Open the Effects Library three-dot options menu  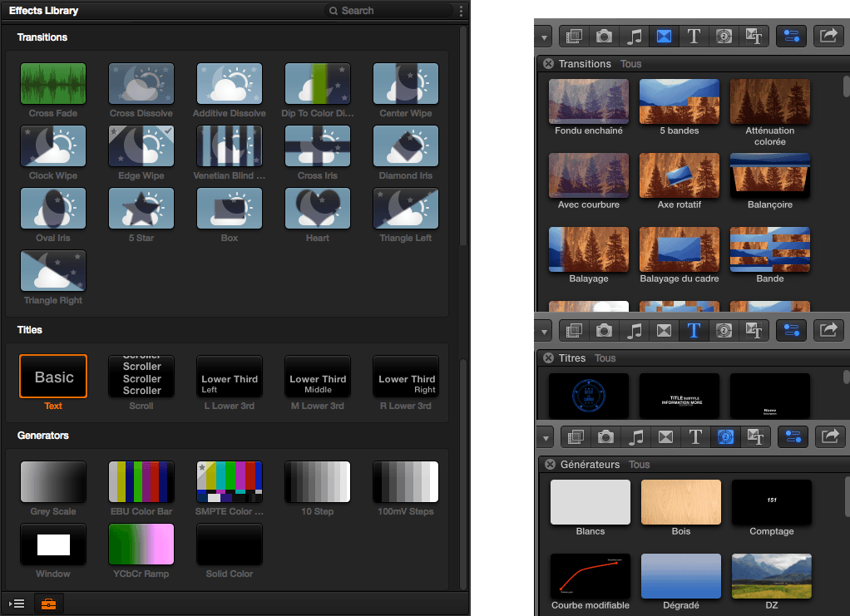click(462, 11)
